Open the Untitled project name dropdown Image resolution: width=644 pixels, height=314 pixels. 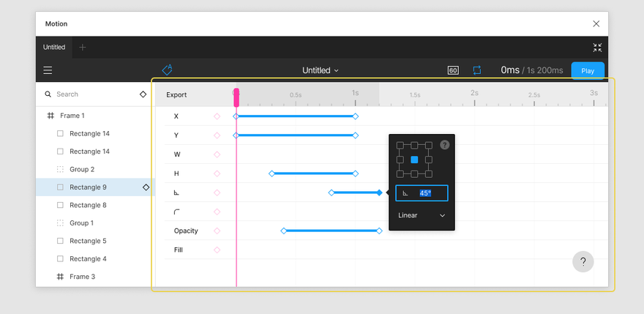321,70
